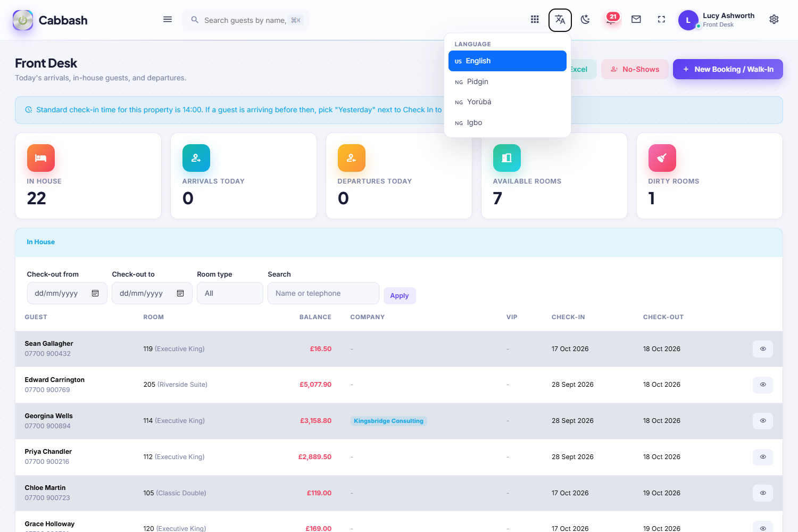Screen dimensions: 798x532
Task: Open calendar picker for Check-out from
Action: pyautogui.click(x=95, y=293)
